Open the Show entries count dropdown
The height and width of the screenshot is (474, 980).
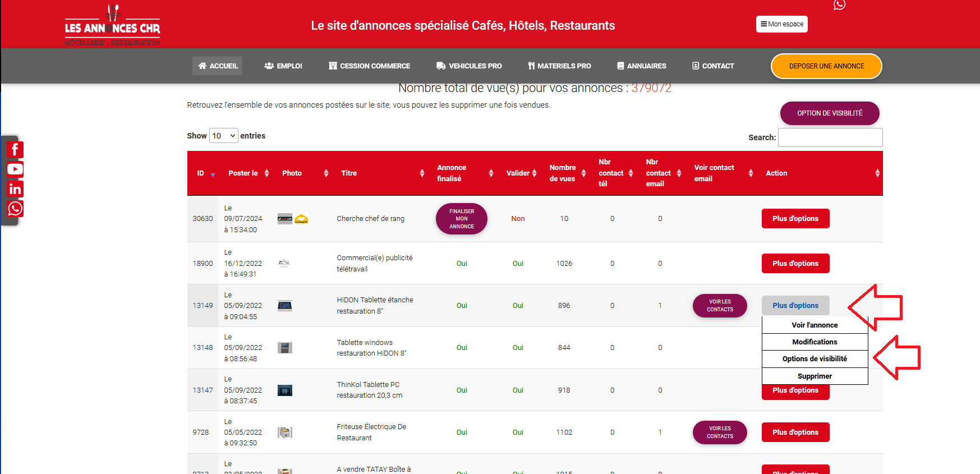(223, 136)
